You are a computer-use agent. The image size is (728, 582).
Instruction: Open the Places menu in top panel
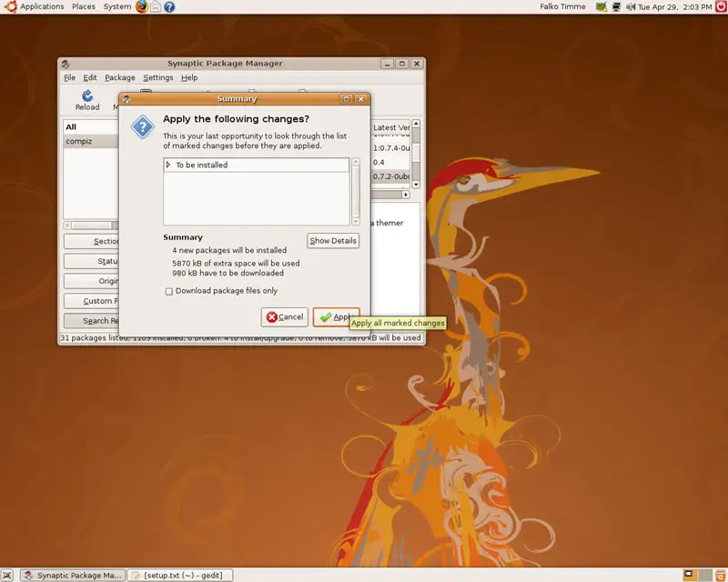pos(84,6)
